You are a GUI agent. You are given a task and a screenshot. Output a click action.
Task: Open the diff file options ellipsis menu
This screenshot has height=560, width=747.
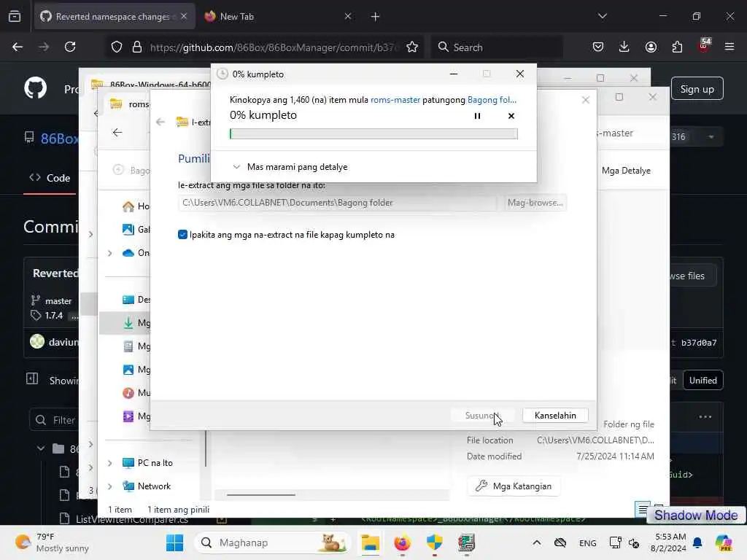[x=705, y=416]
